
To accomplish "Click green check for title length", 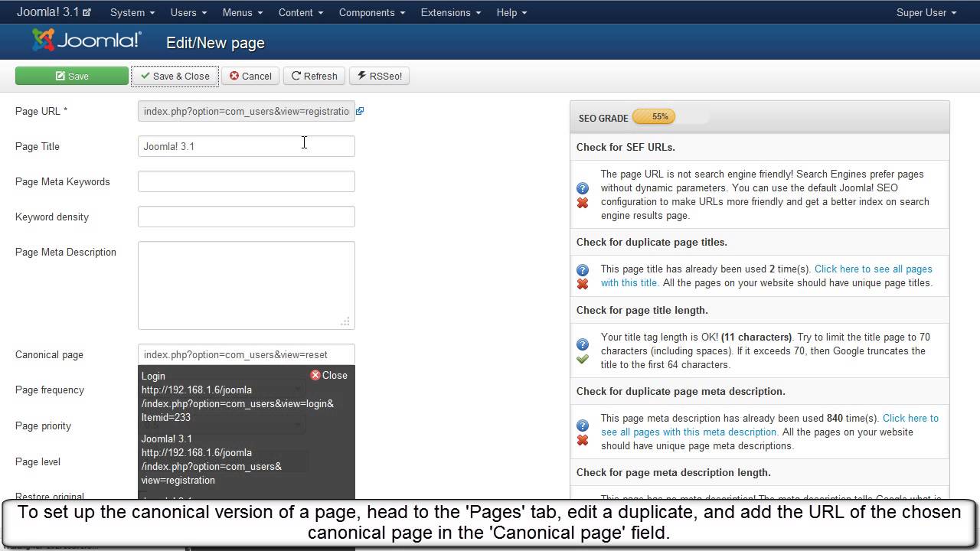I will tap(583, 359).
